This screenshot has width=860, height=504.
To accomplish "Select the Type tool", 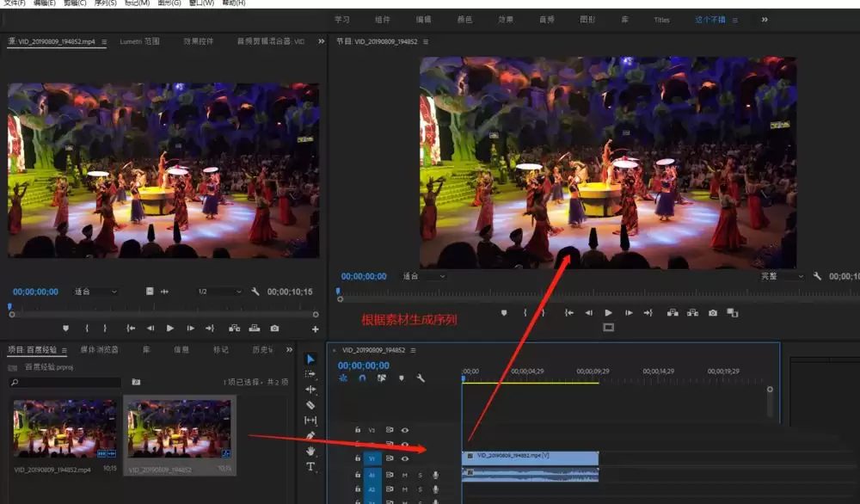I will [310, 467].
